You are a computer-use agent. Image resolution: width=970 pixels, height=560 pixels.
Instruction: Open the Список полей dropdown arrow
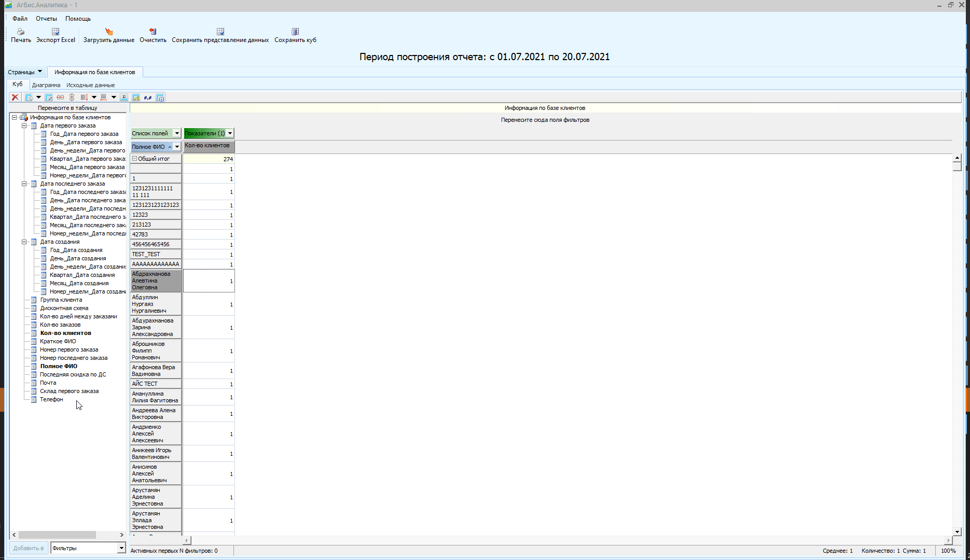point(176,133)
